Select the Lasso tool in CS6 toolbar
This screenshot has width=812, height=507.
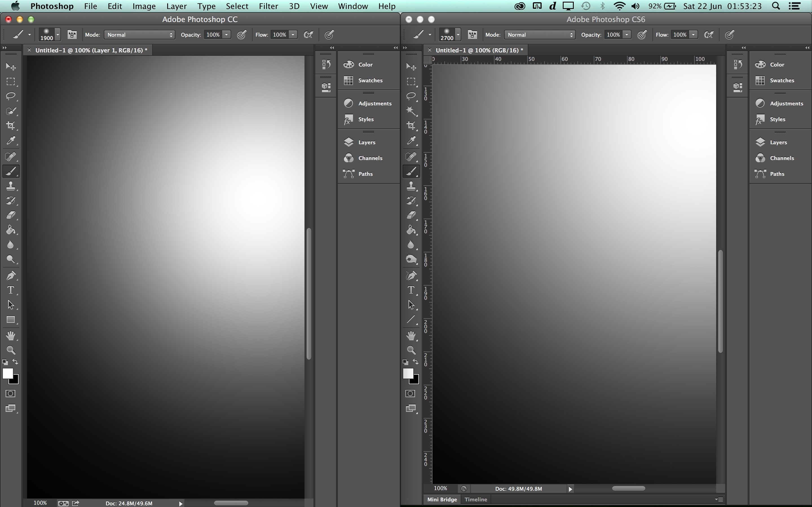click(411, 96)
